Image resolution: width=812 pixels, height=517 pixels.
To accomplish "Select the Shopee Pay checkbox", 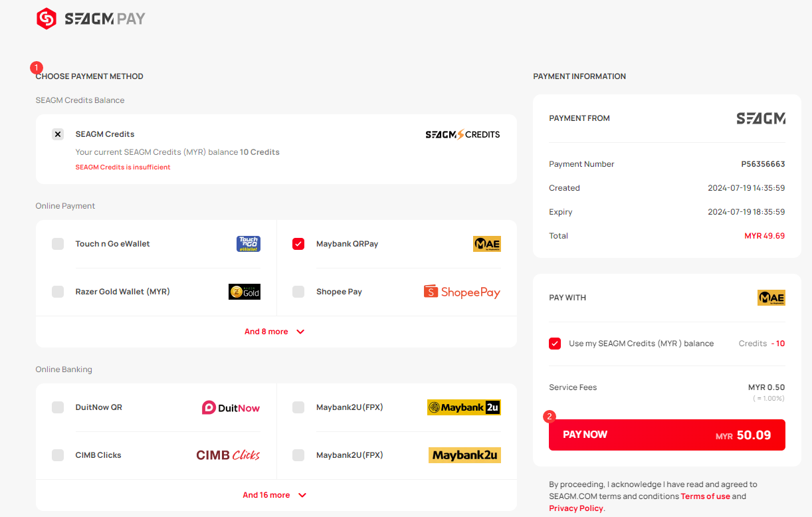I will pyautogui.click(x=298, y=292).
